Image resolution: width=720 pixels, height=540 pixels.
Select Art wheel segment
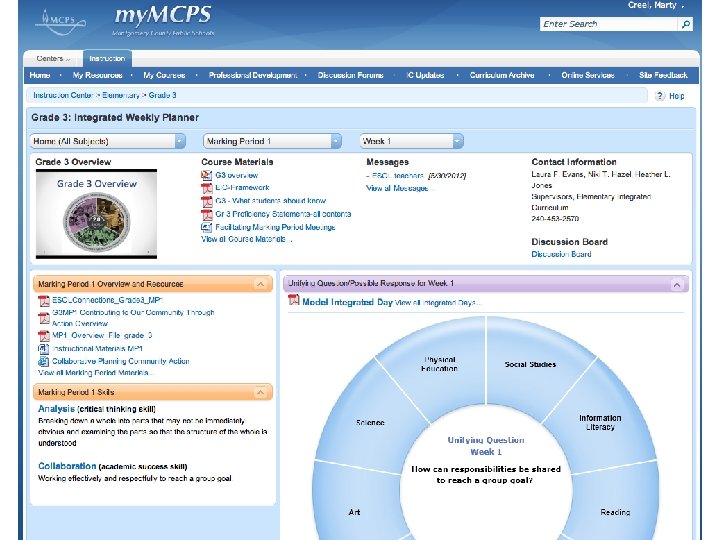[x=354, y=512]
